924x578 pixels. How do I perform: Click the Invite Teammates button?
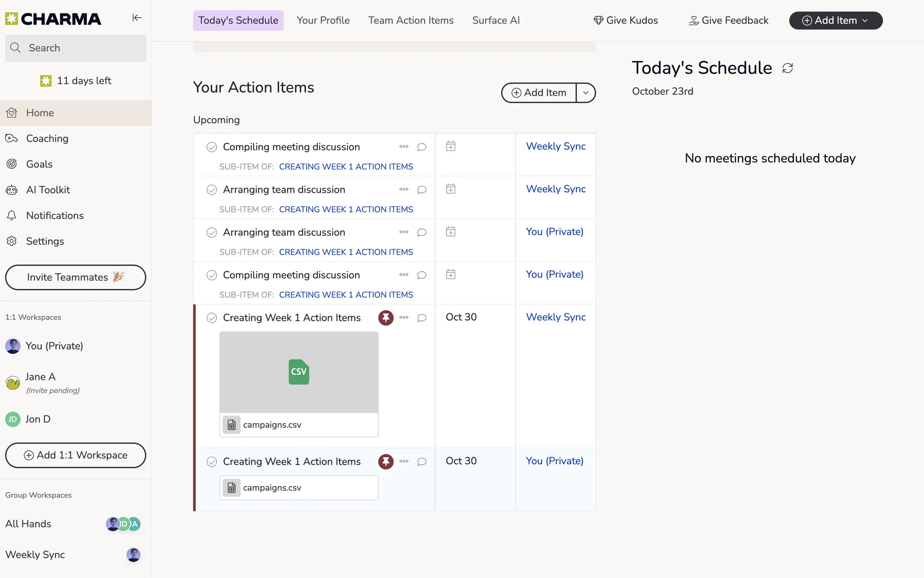click(75, 277)
